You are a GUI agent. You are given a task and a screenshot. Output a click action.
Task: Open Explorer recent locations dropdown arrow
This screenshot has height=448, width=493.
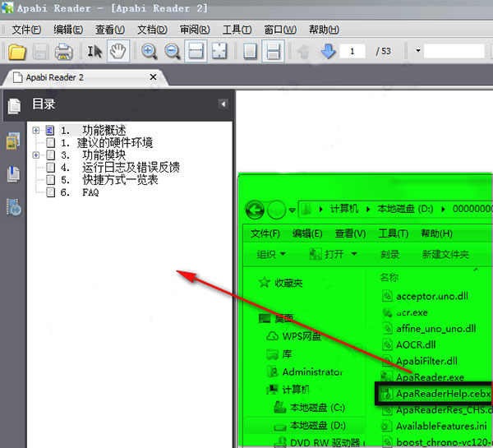click(x=292, y=210)
